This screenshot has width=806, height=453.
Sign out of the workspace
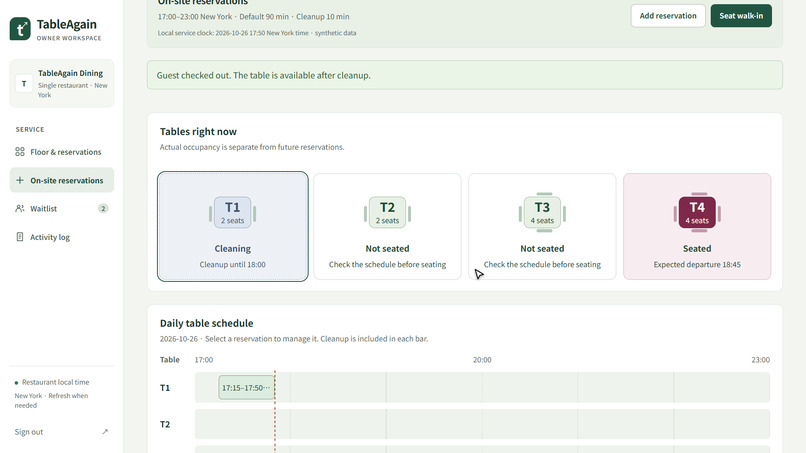point(62,432)
